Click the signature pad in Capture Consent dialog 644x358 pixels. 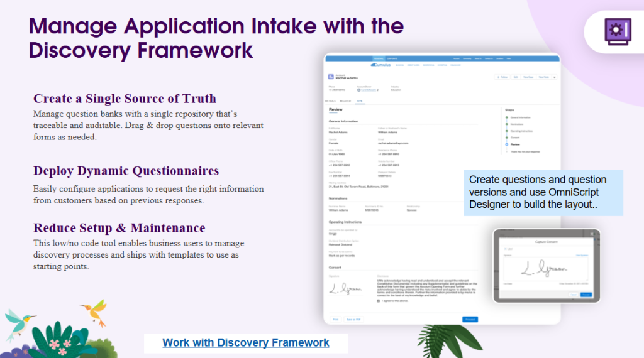click(x=545, y=269)
